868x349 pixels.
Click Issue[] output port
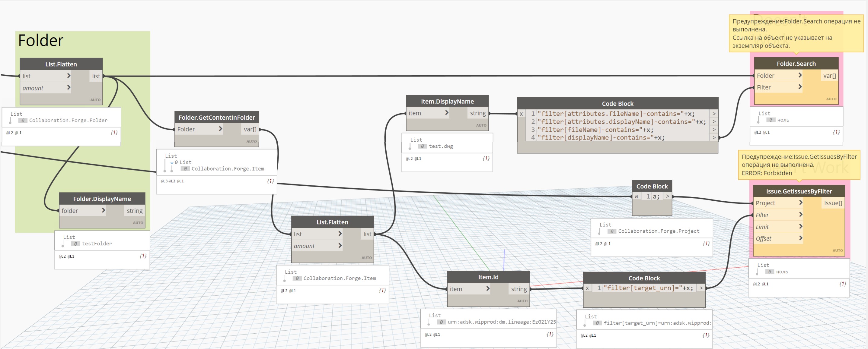click(x=833, y=203)
